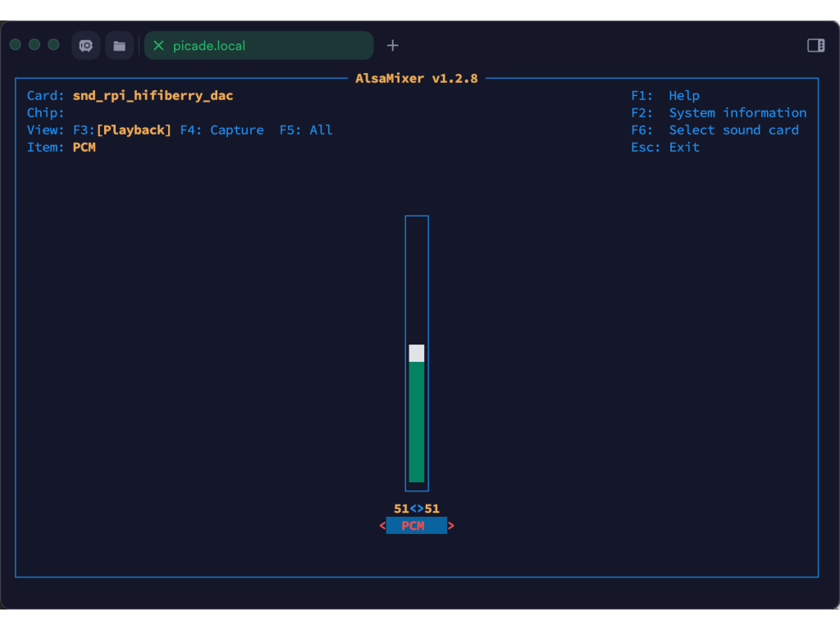Click the X icon on the picade.local tab
840x630 pixels.
159,46
